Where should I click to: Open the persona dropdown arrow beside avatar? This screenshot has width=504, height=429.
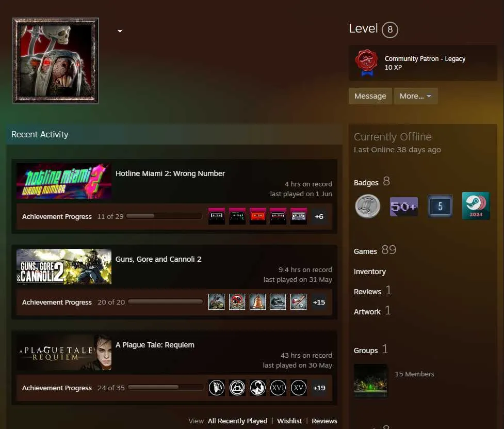[x=120, y=31]
